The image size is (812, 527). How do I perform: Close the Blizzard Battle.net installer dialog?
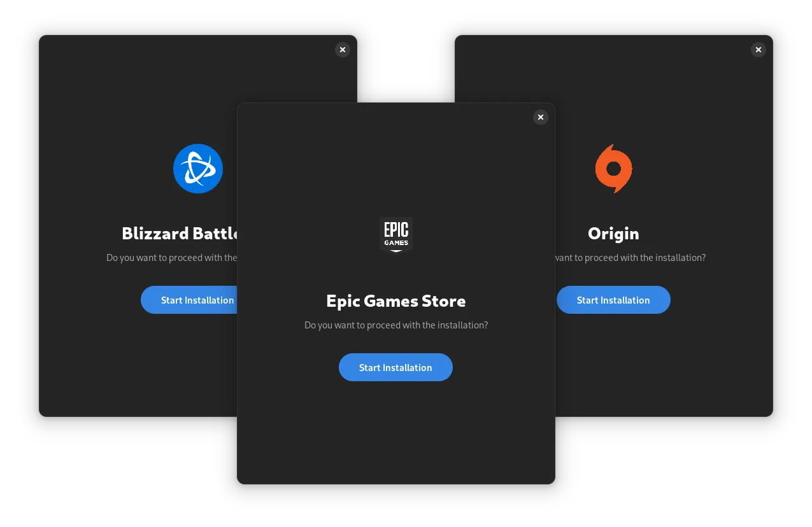[343, 50]
